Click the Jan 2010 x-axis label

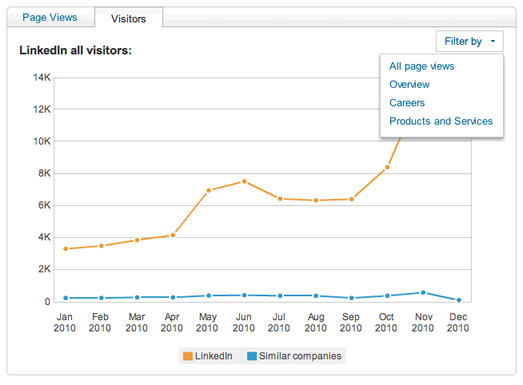point(65,322)
